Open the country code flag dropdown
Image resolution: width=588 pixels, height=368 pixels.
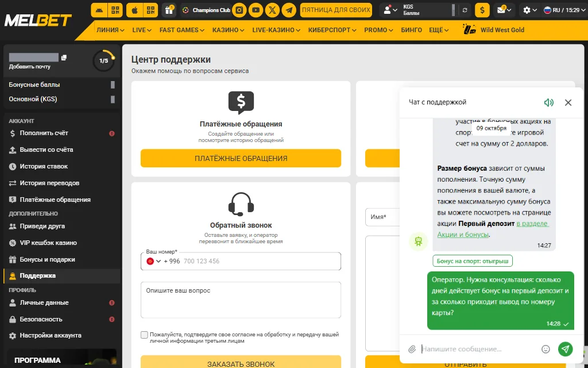click(x=154, y=262)
